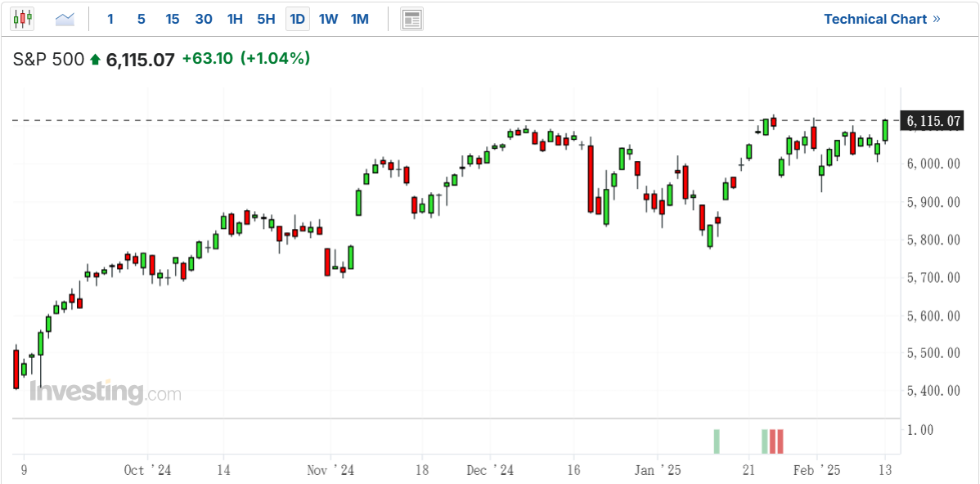Viewport: 980px width, 484px height.
Task: Select the active 1D interval
Action: [x=298, y=20]
